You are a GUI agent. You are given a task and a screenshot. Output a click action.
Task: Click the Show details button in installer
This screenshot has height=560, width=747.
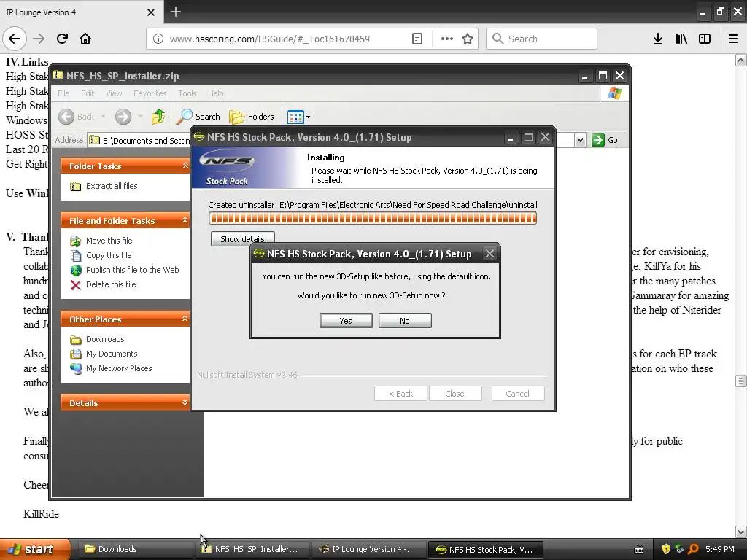[242, 238]
